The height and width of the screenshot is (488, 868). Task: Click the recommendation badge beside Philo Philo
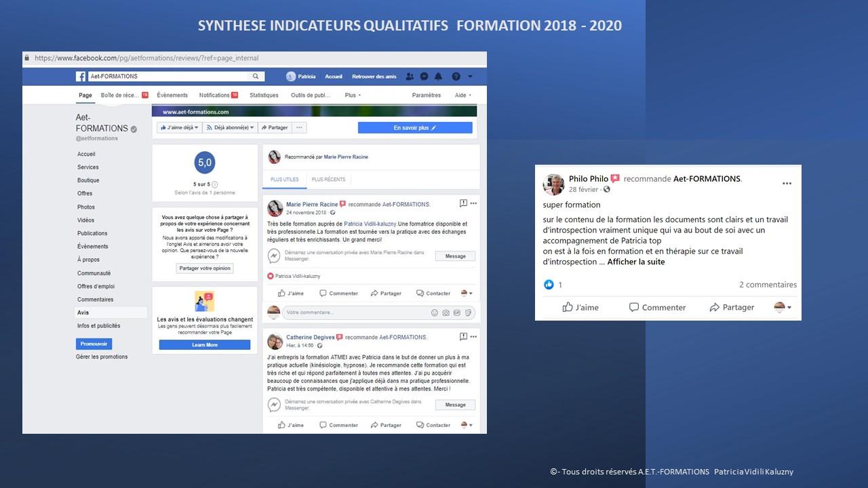click(615, 179)
